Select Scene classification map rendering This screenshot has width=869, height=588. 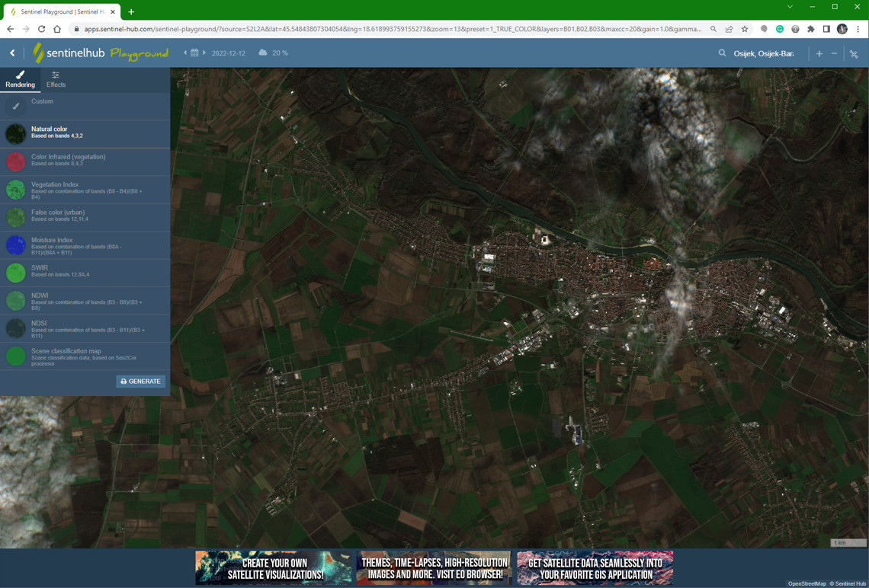coord(85,356)
